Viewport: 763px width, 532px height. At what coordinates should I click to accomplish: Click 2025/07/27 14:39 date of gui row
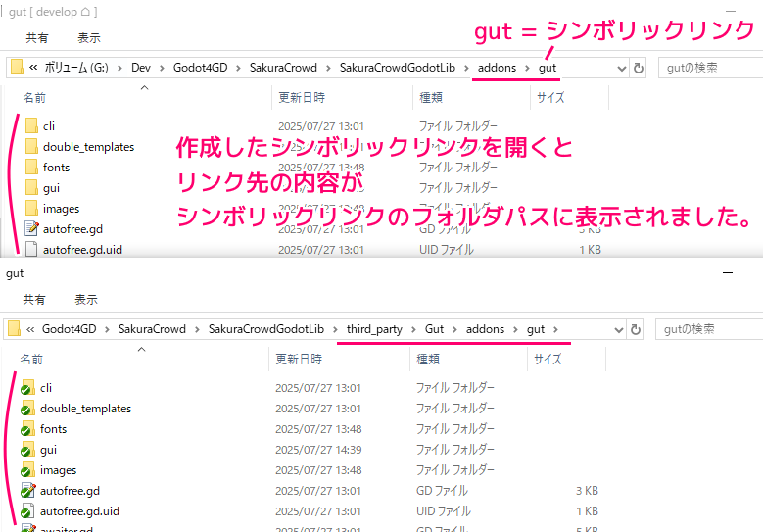pos(318,450)
